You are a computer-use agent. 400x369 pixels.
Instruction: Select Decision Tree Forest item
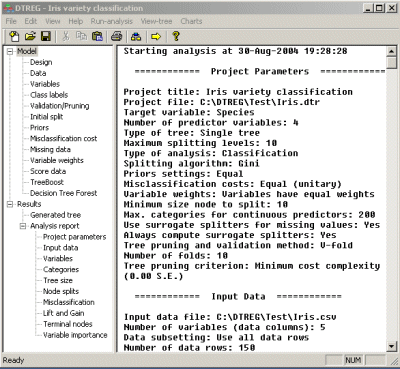coord(63,193)
